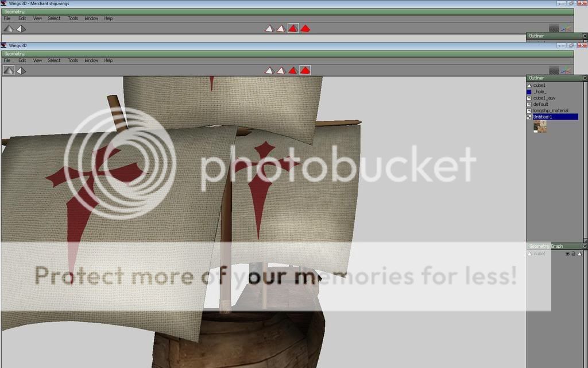The width and height of the screenshot is (588, 368).
Task: Switch front window to face selection mode
Action: (x=293, y=70)
